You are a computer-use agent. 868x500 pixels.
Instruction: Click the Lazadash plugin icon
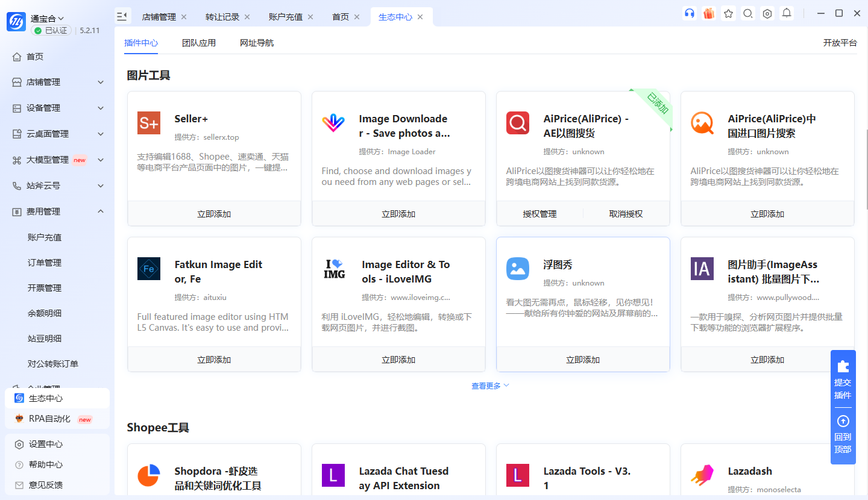coord(702,475)
